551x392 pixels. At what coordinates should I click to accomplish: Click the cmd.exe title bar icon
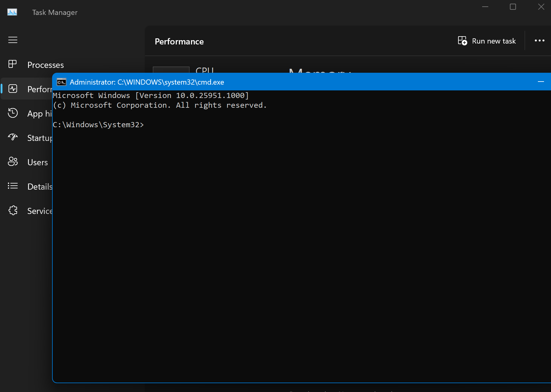62,82
